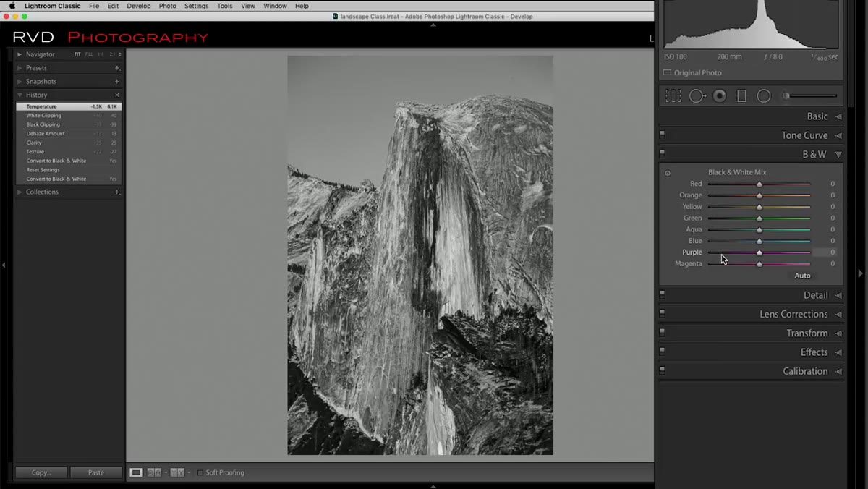This screenshot has width=868, height=489.
Task: Set Navigator zoom to FILL
Action: point(89,54)
